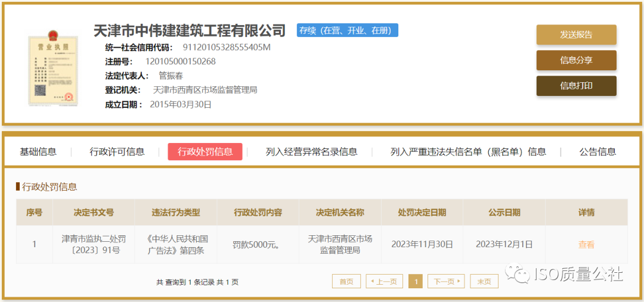Click the 处罚决定日期 column header
The height and width of the screenshot is (302, 644).
point(422,213)
